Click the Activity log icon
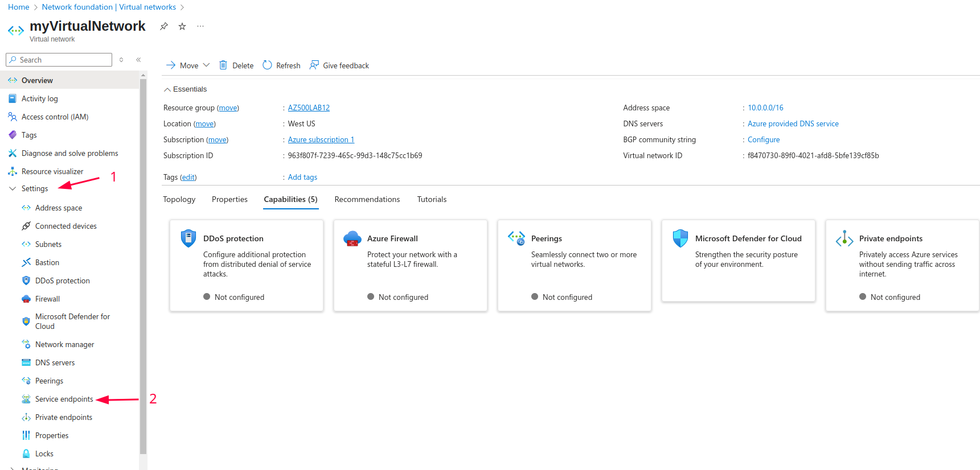Screen dimensions: 980x470 coord(13,98)
